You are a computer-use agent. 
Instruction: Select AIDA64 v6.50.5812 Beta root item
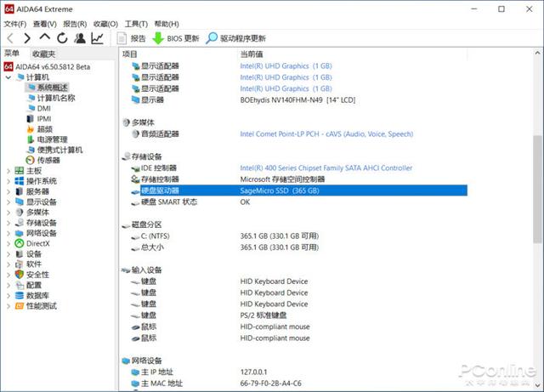(48, 66)
